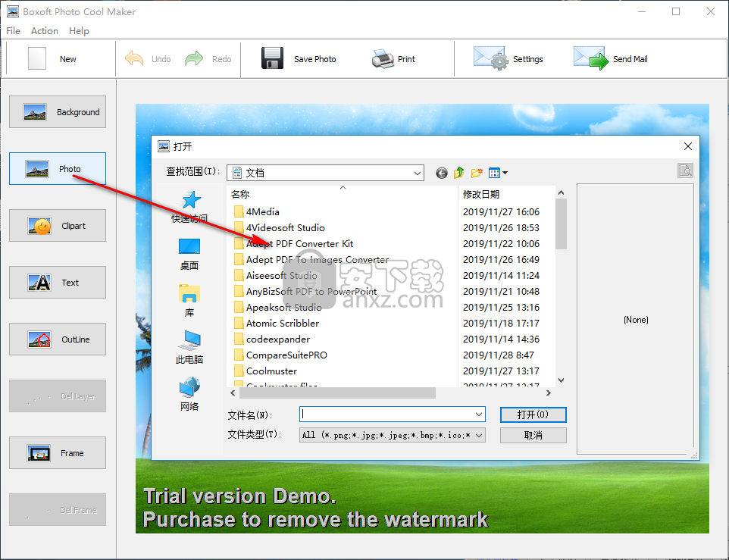Go up one folder level
Screen dimensions: 729x560
[459, 173]
